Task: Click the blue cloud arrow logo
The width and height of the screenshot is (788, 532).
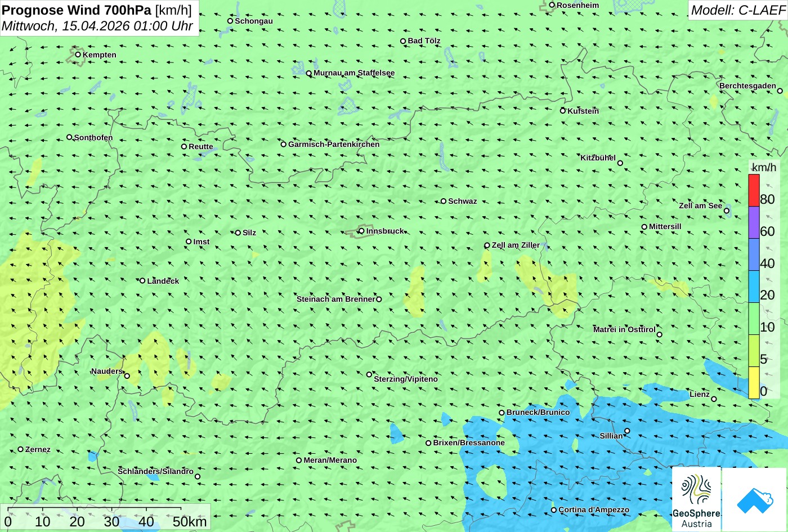Action: click(x=755, y=499)
